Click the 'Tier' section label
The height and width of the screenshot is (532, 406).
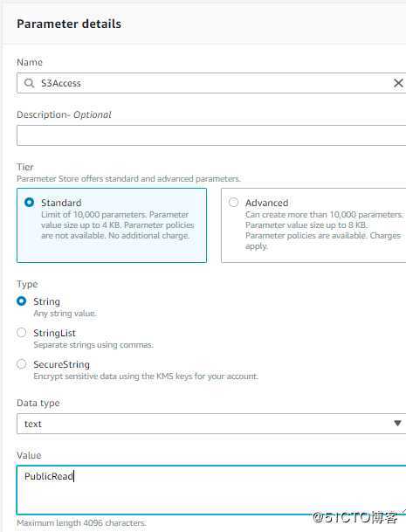tap(25, 167)
